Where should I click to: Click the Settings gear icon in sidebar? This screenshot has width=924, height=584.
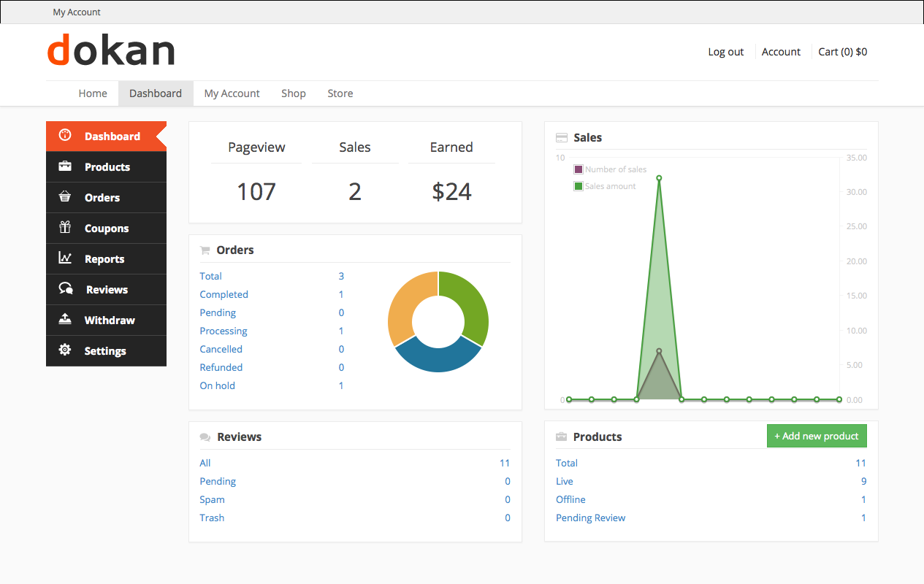(65, 350)
